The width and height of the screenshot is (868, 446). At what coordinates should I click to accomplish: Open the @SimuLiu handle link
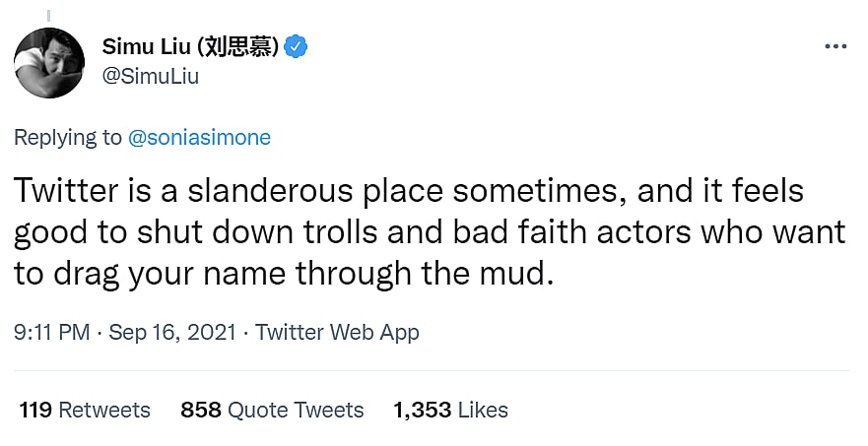[150, 76]
